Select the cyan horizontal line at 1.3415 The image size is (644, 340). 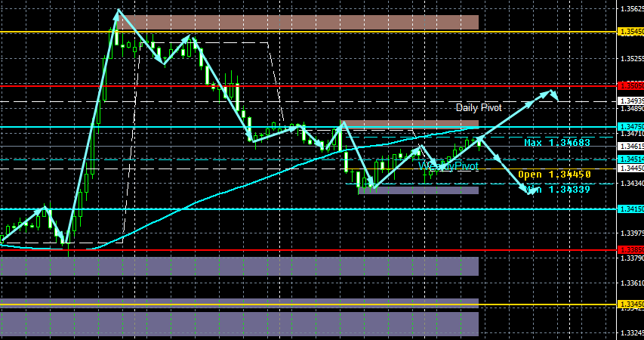pyautogui.click(x=308, y=209)
